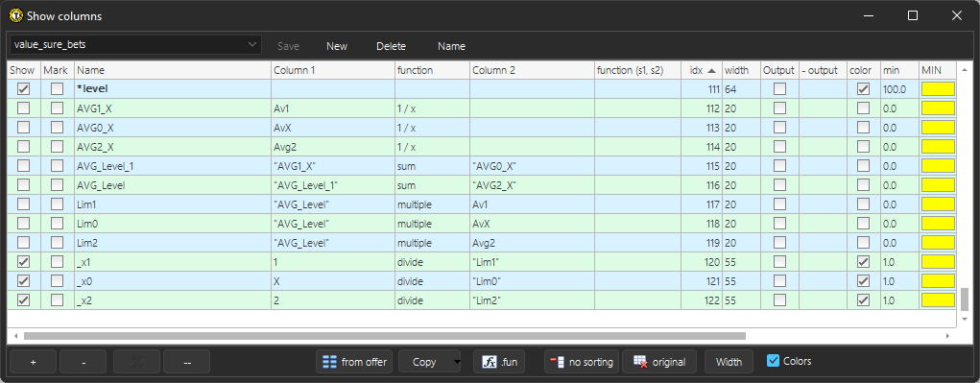
Task: Uncheck the color checkbox for *level
Action: tap(864, 88)
